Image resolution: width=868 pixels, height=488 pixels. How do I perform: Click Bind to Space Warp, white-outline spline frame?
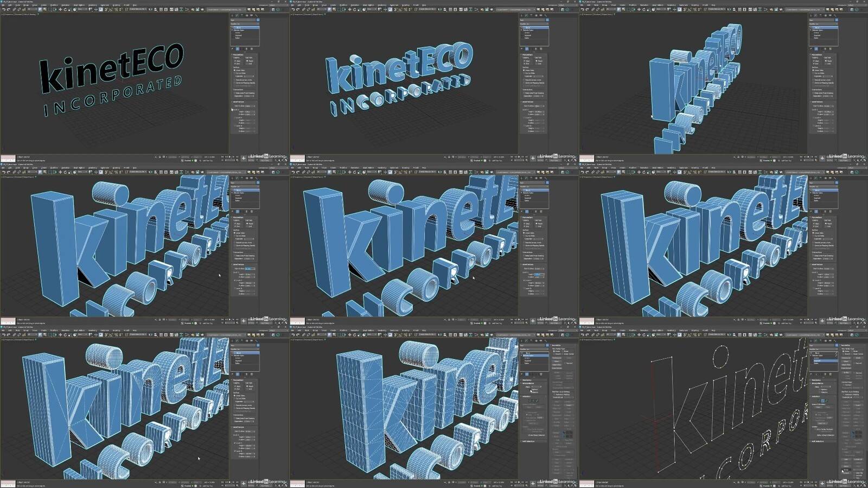click(x=603, y=335)
